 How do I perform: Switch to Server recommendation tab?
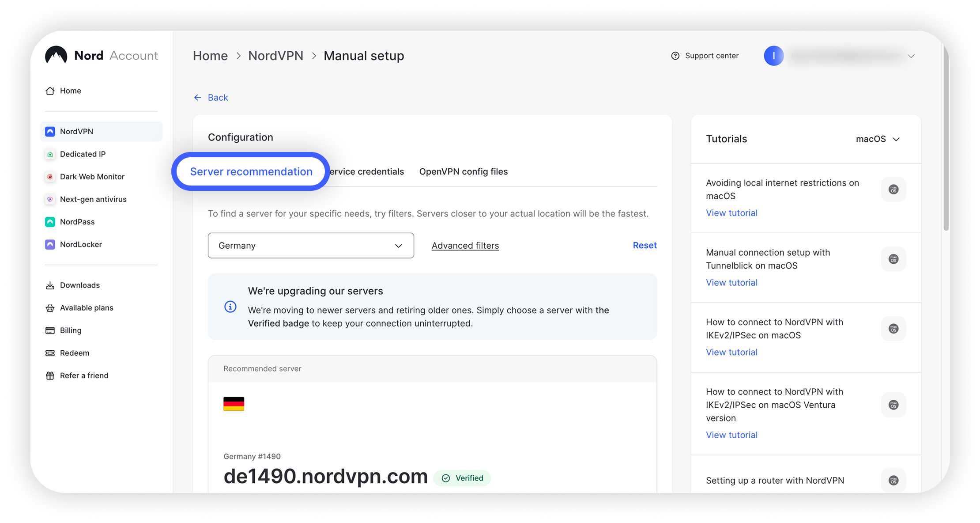tap(251, 171)
